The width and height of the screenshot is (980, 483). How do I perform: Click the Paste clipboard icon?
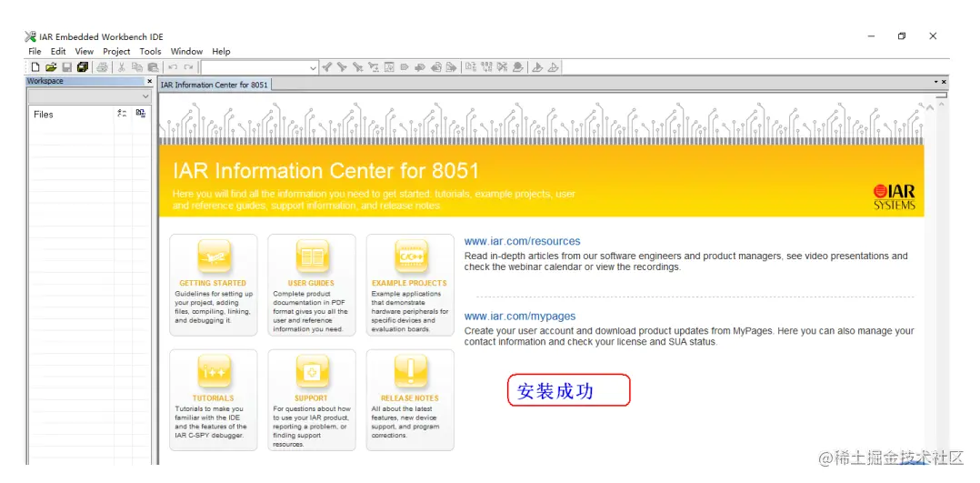(153, 67)
